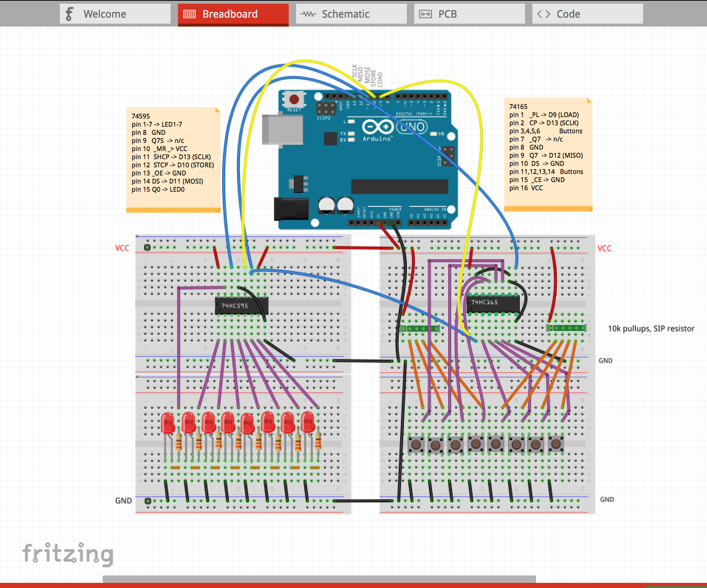Open the Welcome tab

pos(105,14)
